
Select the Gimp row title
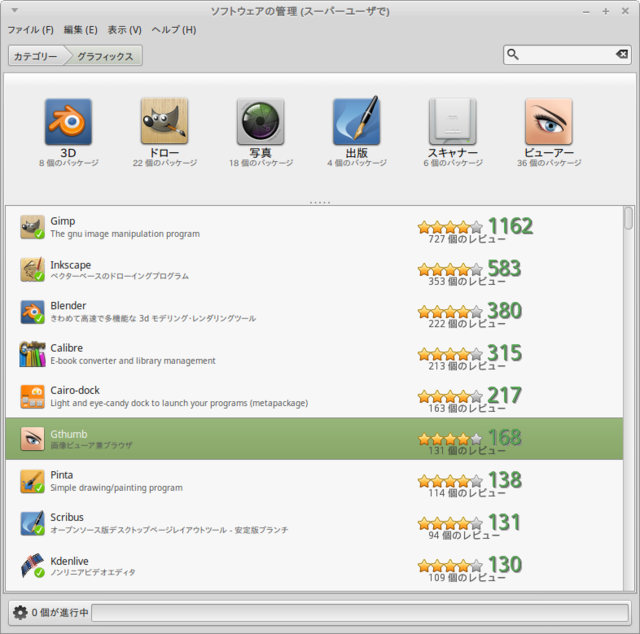(x=63, y=221)
